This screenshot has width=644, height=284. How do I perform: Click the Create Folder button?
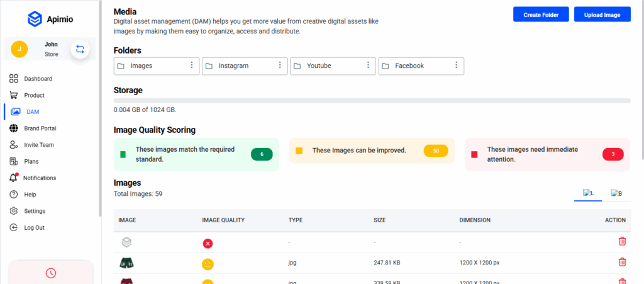coord(541,14)
